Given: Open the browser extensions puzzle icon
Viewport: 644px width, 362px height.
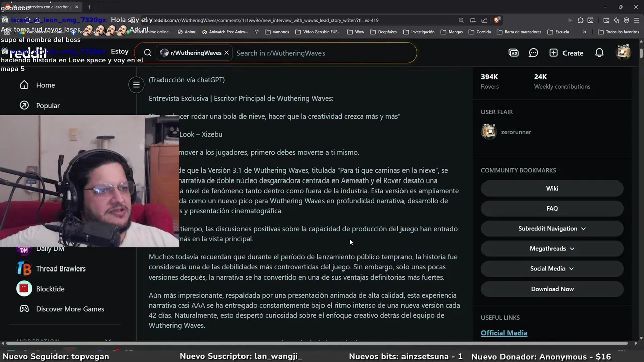Looking at the screenshot, I should pos(580,20).
